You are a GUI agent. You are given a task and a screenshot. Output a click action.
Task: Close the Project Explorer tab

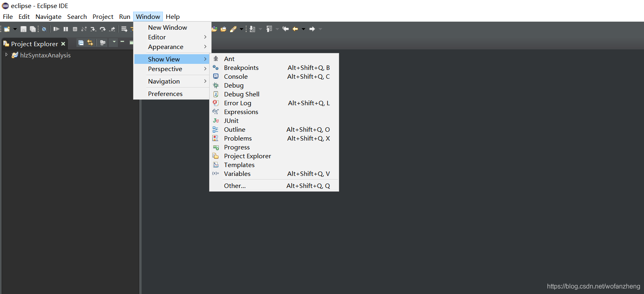pyautogui.click(x=63, y=44)
